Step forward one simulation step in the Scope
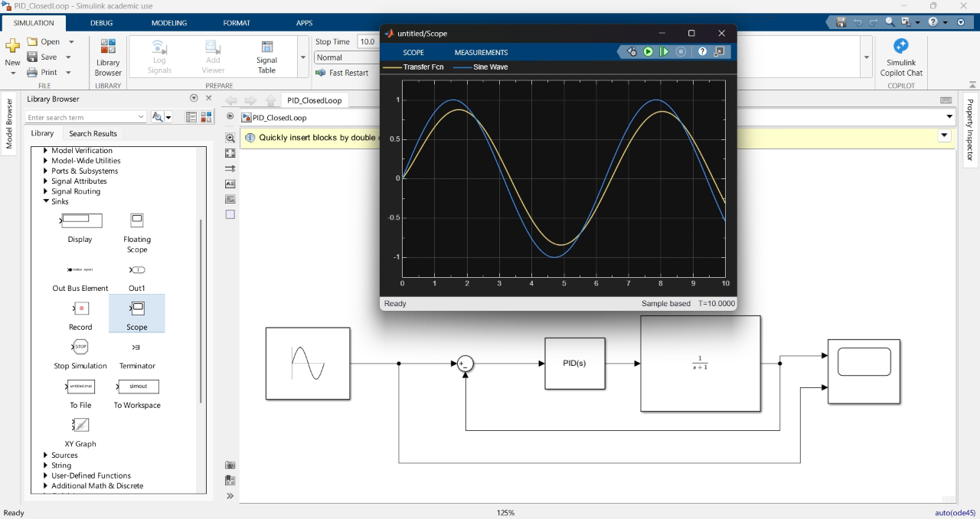980x519 pixels. pyautogui.click(x=665, y=51)
